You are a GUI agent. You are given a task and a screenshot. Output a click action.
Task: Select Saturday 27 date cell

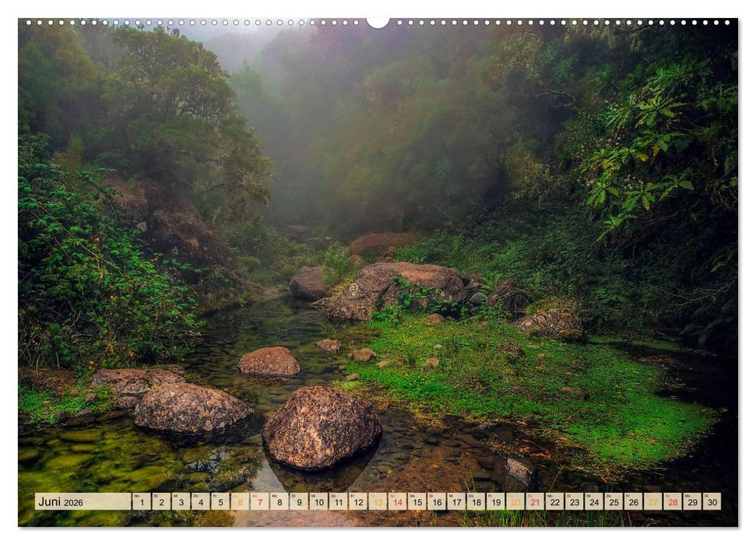click(x=652, y=501)
